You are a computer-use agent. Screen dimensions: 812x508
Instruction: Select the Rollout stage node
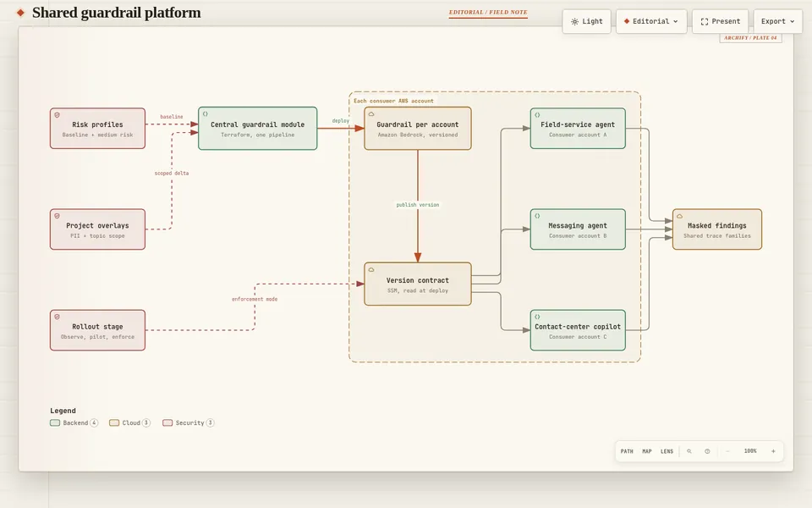pos(97,330)
